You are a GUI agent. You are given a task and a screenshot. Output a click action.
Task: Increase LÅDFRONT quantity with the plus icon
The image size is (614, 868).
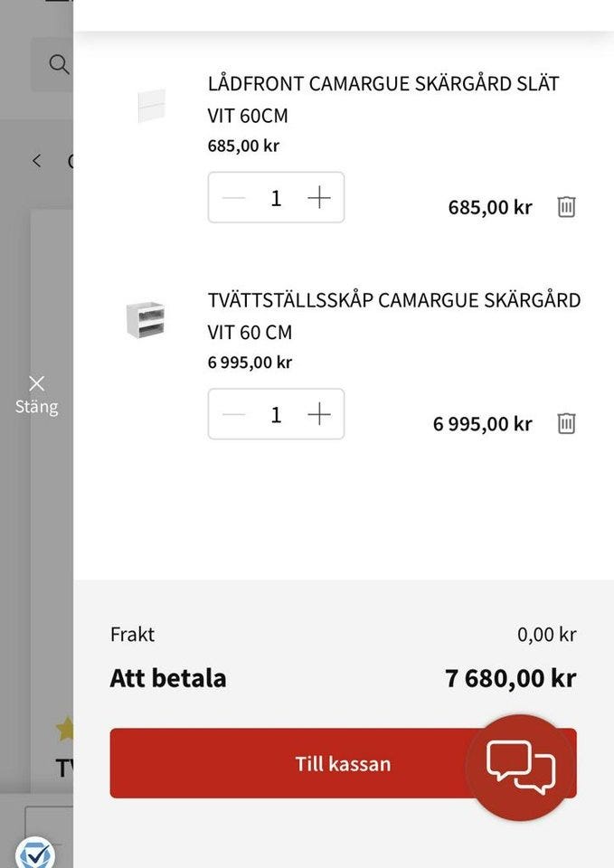[318, 197]
